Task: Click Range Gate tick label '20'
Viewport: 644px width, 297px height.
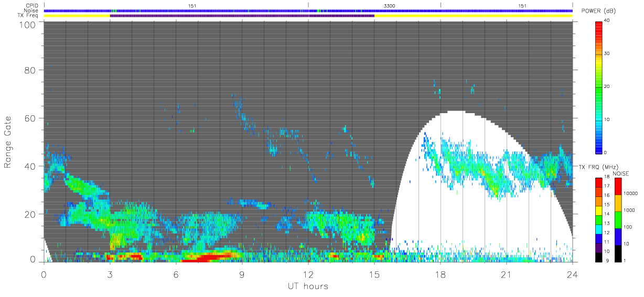Action: pyautogui.click(x=30, y=214)
